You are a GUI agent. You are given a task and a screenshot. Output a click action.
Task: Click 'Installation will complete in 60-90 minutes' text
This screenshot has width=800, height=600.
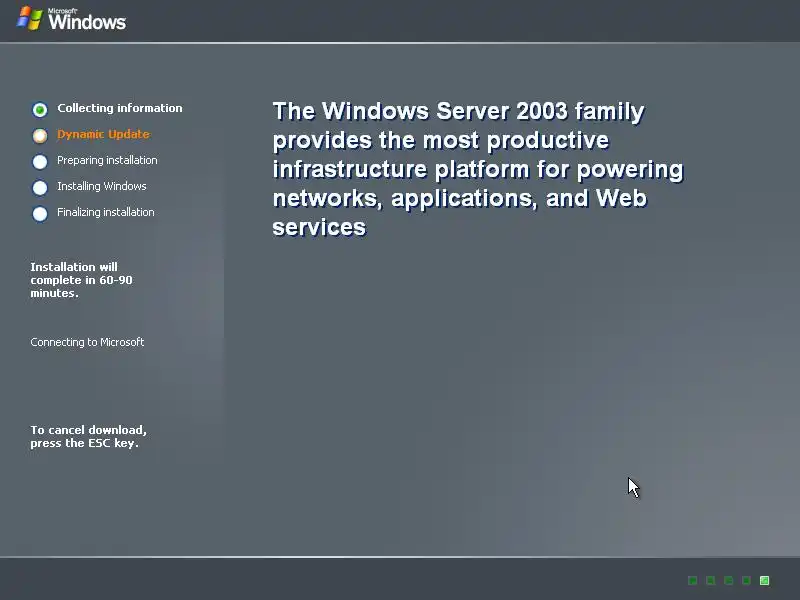[82, 280]
